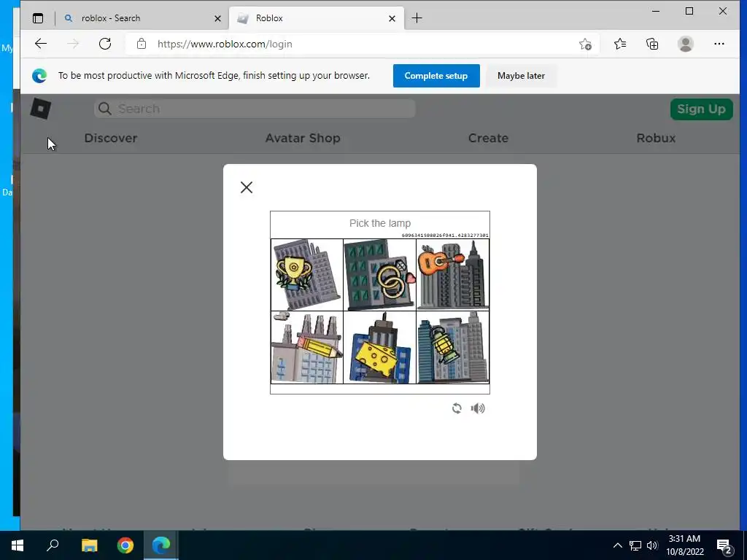Select the lantern lamp image tile
747x560 pixels.
tap(452, 347)
